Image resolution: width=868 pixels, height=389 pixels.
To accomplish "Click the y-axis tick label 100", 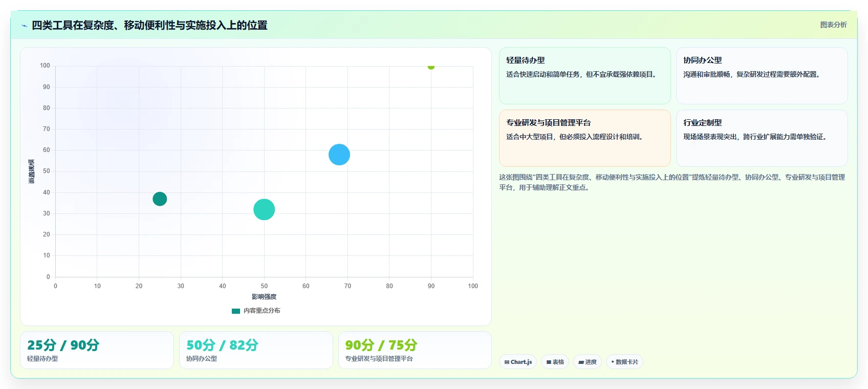I will tap(45, 66).
